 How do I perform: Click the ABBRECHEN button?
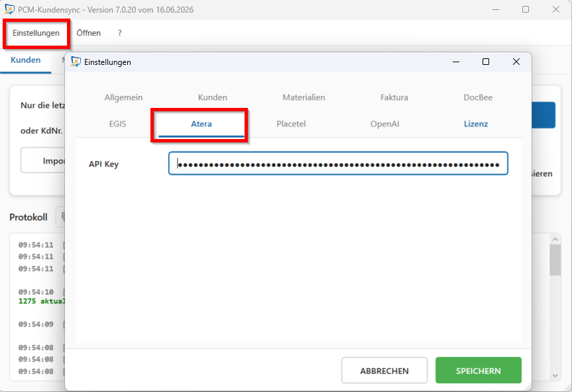[384, 371]
